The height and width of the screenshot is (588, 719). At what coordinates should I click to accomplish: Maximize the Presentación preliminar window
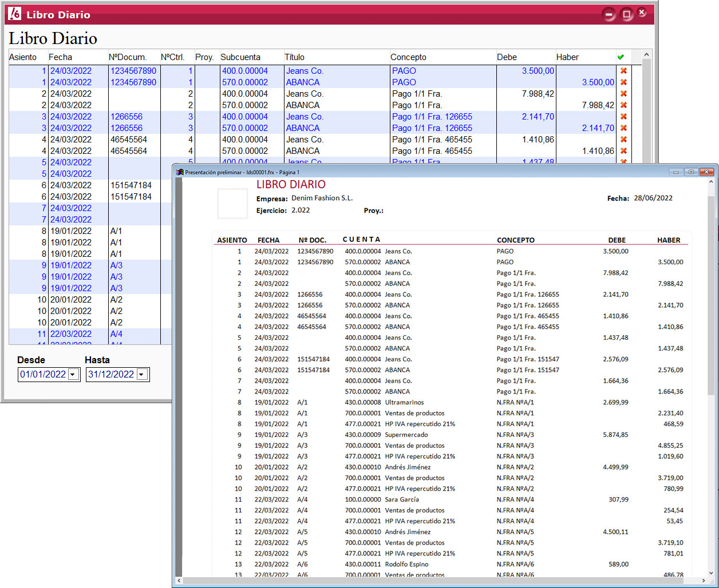(x=691, y=172)
